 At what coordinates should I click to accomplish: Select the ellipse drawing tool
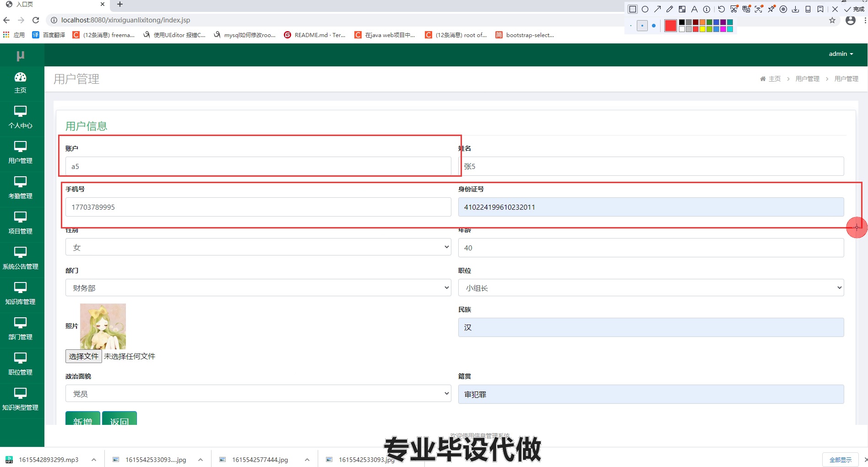pos(645,9)
